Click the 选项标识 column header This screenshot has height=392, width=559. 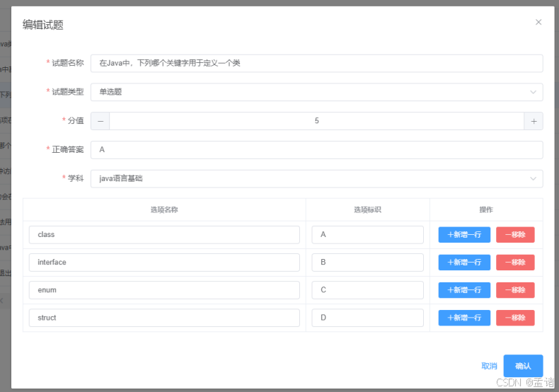367,210
